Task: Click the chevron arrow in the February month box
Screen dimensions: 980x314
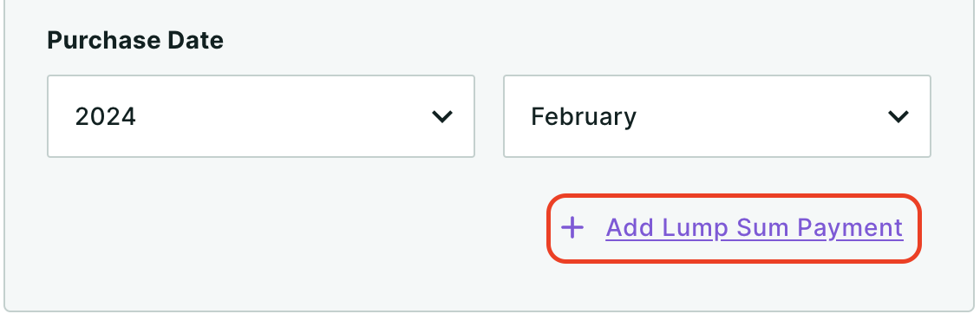Action: [x=898, y=116]
